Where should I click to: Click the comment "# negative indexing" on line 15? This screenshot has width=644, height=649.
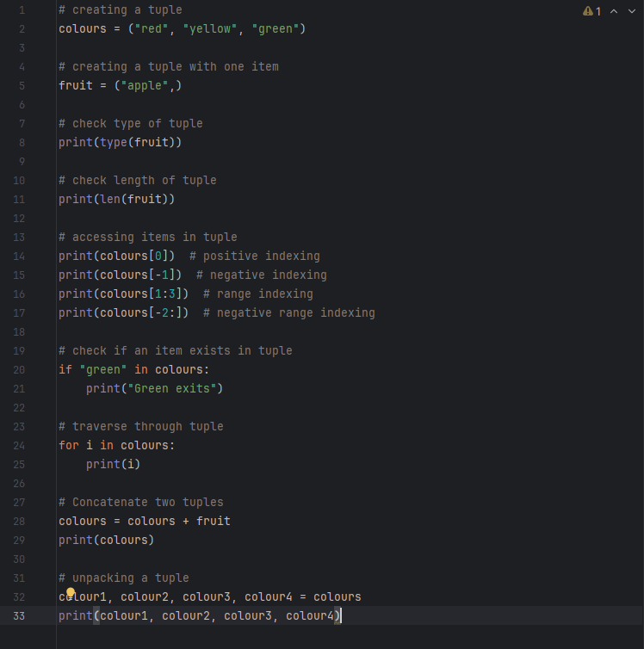point(262,275)
